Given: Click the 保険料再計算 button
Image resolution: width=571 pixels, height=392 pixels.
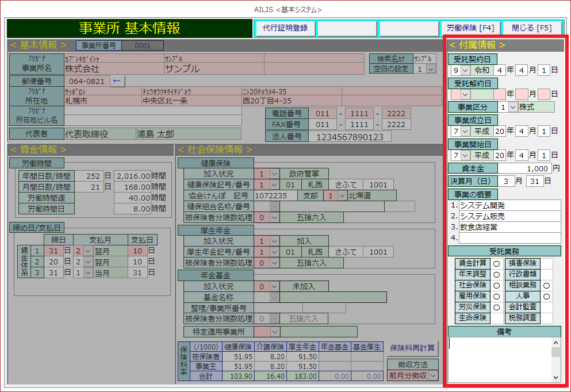Looking at the screenshot, I should coord(412,348).
